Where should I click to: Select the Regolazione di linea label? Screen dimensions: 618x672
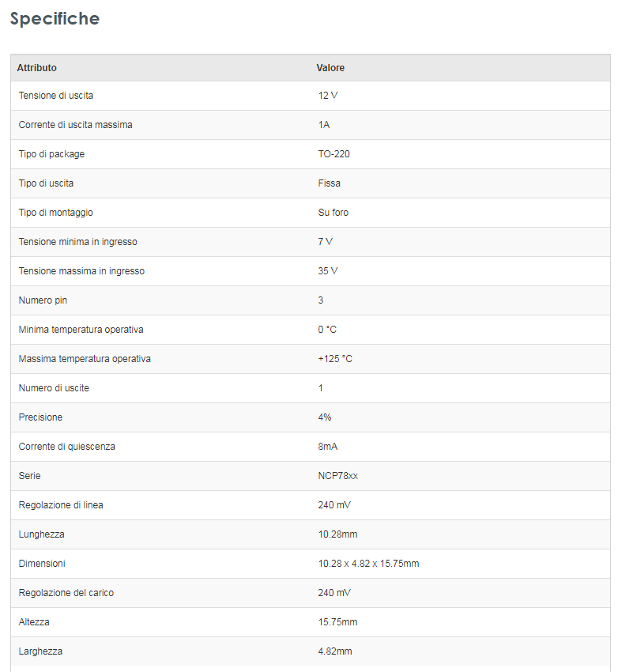coord(61,505)
